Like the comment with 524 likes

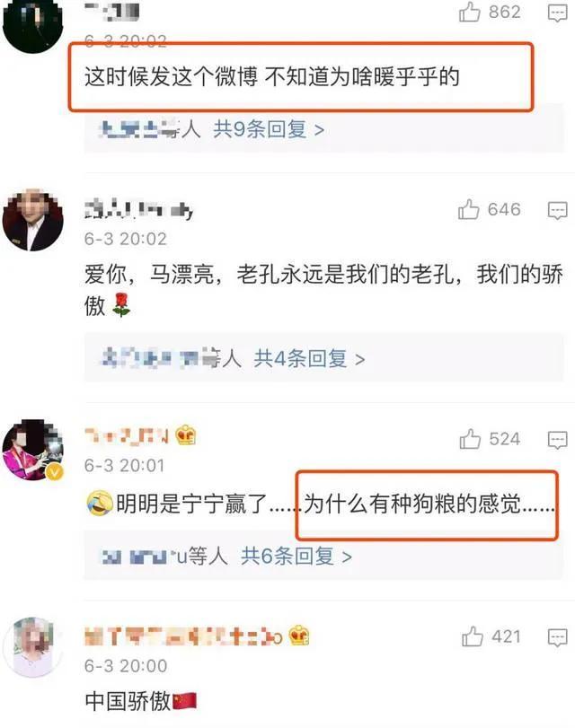tap(470, 439)
